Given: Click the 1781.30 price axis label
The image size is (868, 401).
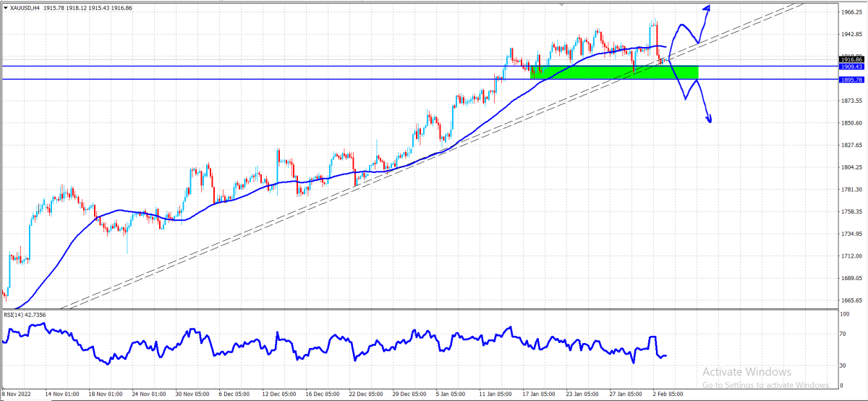Looking at the screenshot, I should point(851,190).
